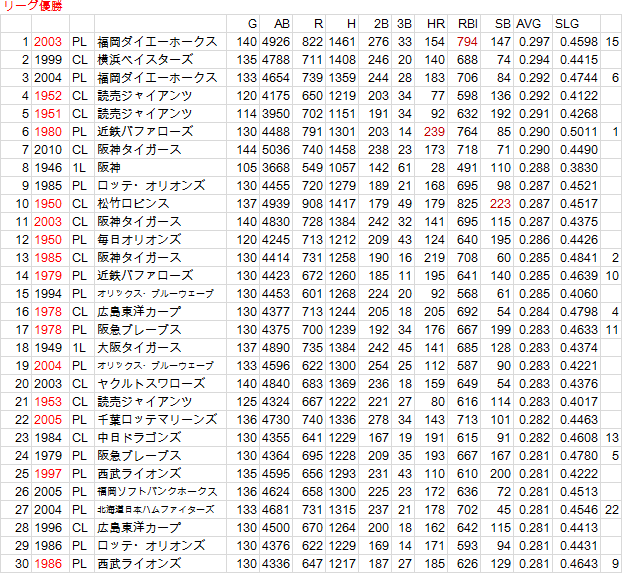Click HR value 219

point(434,258)
